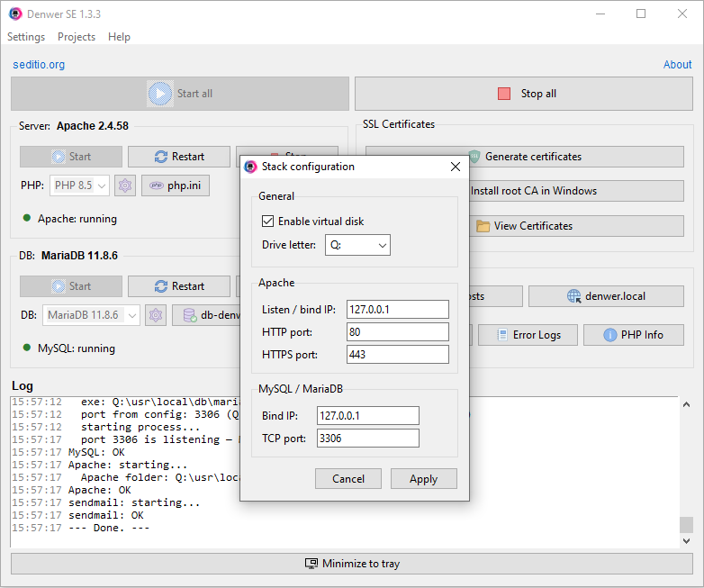Viewport: 704px width, 588px height.
Task: Close the Stack configuration dialog
Action: [x=456, y=167]
